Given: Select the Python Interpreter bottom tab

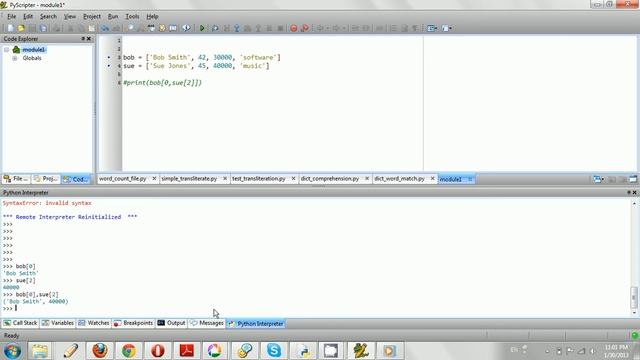Looking at the screenshot, I should tap(256, 323).
